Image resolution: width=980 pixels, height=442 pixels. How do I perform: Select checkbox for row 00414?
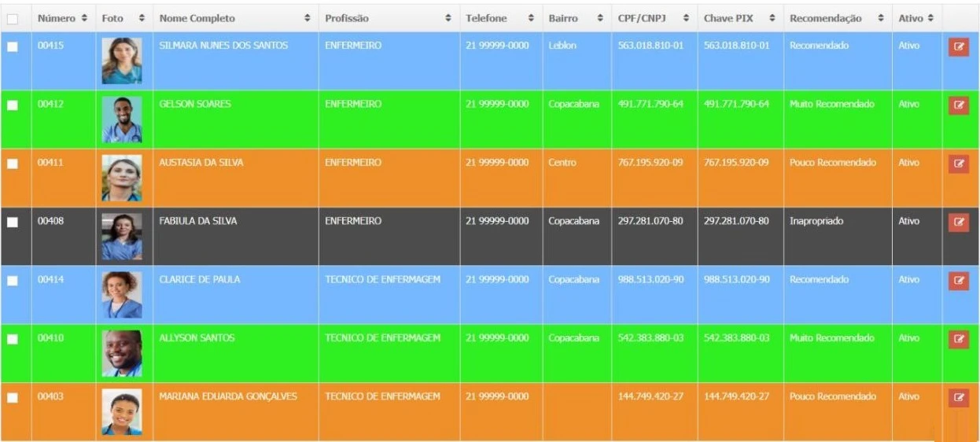point(12,281)
